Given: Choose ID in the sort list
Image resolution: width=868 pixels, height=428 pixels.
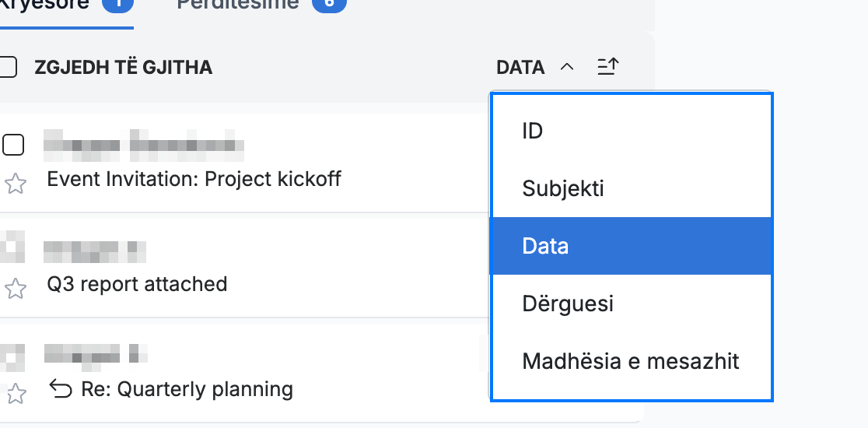Looking at the screenshot, I should click(x=632, y=132).
